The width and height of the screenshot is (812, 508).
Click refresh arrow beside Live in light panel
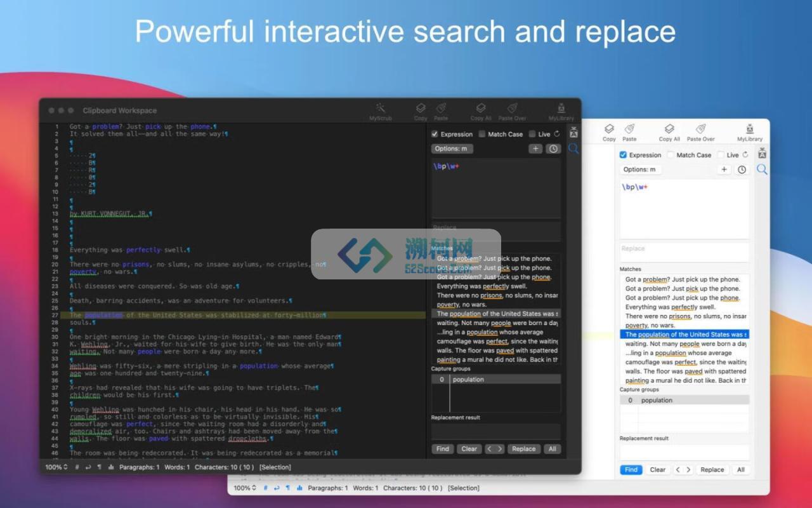pyautogui.click(x=745, y=155)
